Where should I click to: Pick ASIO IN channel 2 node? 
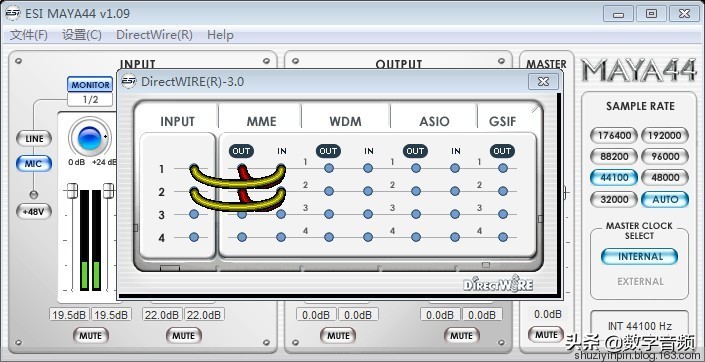(455, 191)
